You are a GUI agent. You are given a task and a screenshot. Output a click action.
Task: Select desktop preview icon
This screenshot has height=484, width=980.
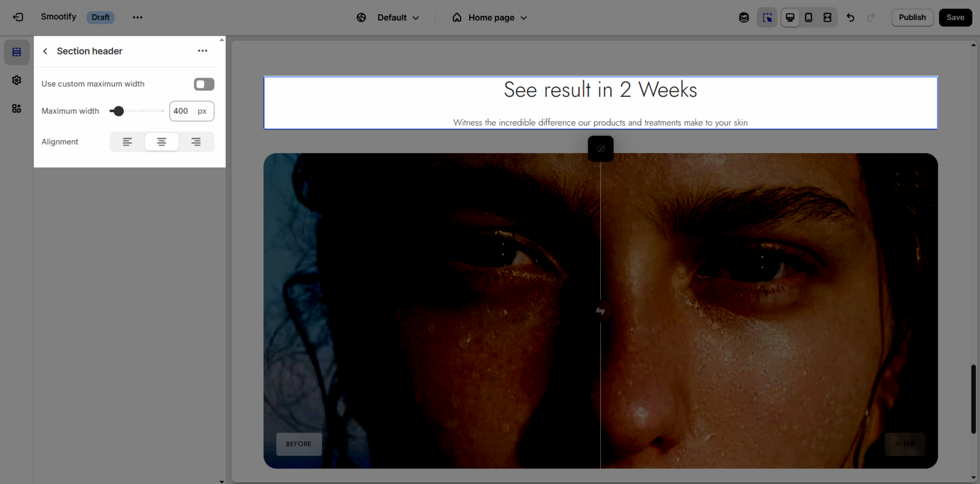(x=790, y=17)
